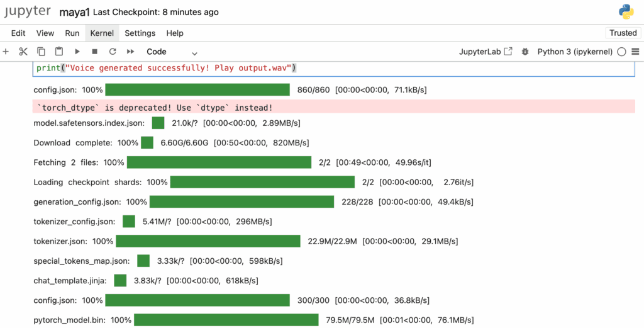The width and height of the screenshot is (644, 328).
Task: Enable the debugger bug icon
Action: [525, 52]
